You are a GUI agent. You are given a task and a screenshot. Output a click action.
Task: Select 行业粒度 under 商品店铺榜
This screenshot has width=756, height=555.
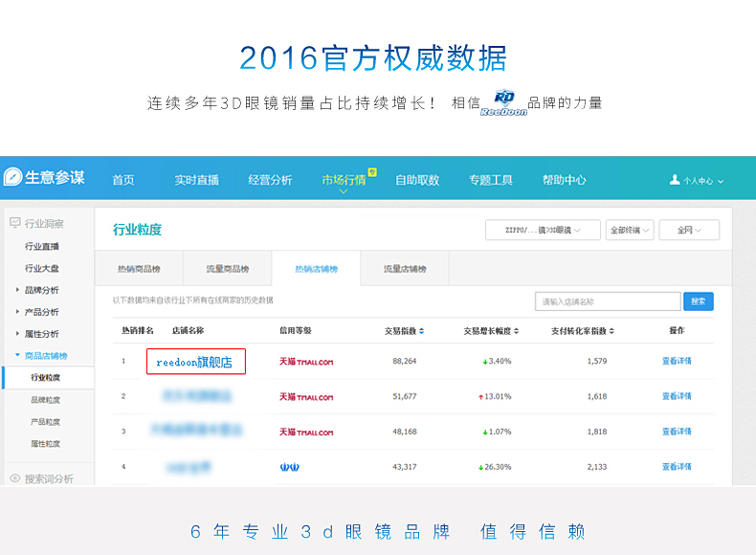click(x=46, y=378)
